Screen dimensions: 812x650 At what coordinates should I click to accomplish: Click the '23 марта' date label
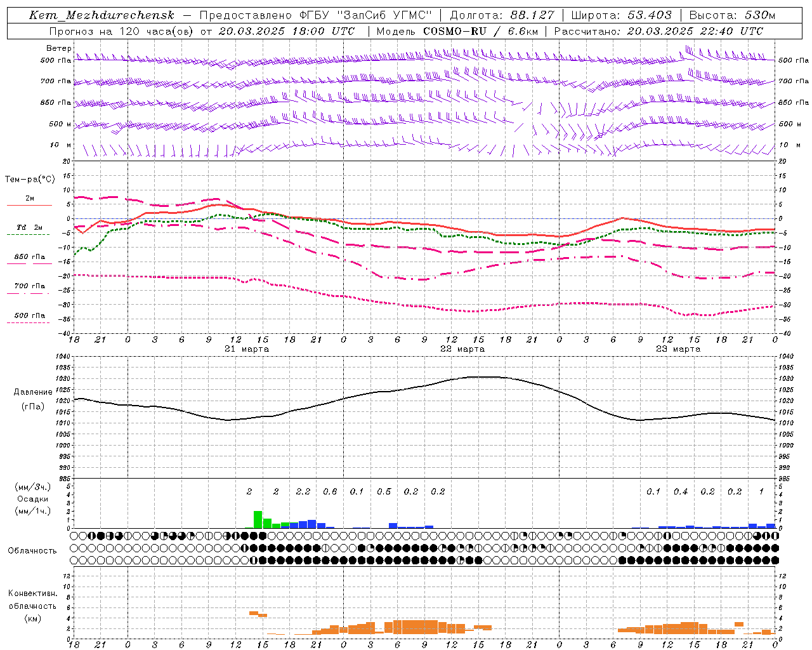[678, 349]
